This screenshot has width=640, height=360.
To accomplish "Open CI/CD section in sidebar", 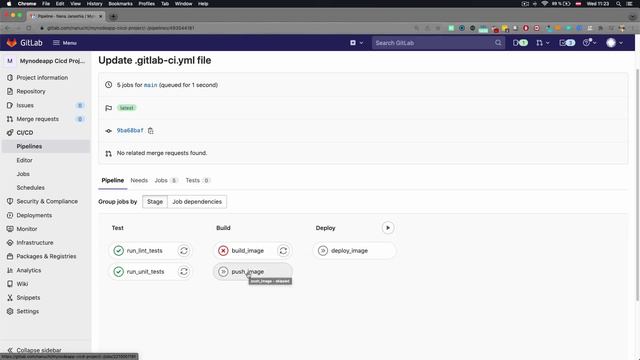I will coord(46,133).
